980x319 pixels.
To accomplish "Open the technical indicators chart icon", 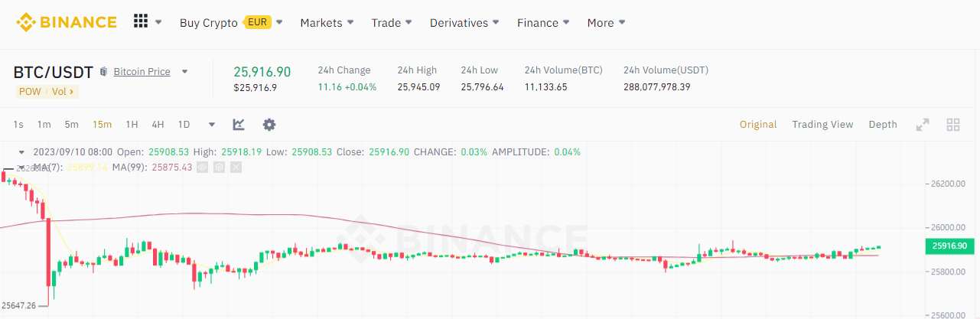I will click(x=239, y=125).
